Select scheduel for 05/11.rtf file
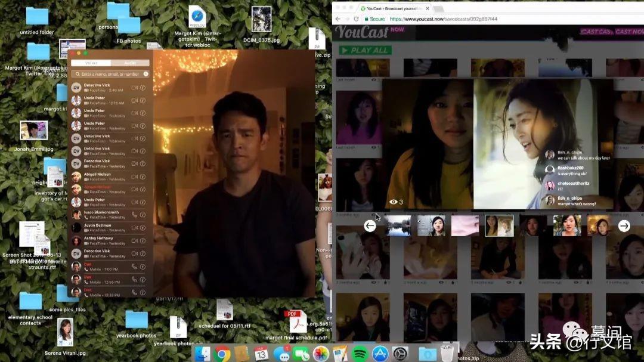This screenshot has height=362, width=644. pyautogui.click(x=225, y=314)
